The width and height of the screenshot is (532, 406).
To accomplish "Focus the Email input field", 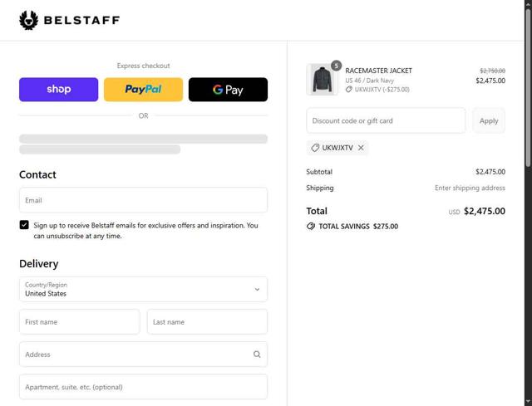I will 143,200.
